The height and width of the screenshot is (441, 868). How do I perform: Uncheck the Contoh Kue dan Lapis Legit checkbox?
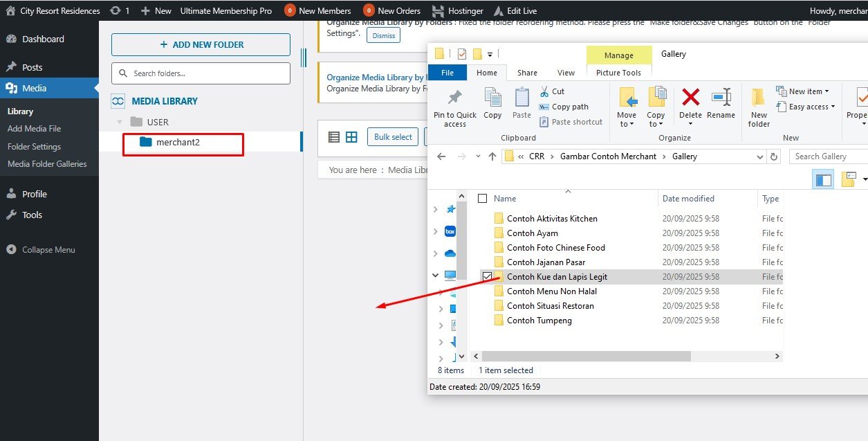pyautogui.click(x=487, y=277)
